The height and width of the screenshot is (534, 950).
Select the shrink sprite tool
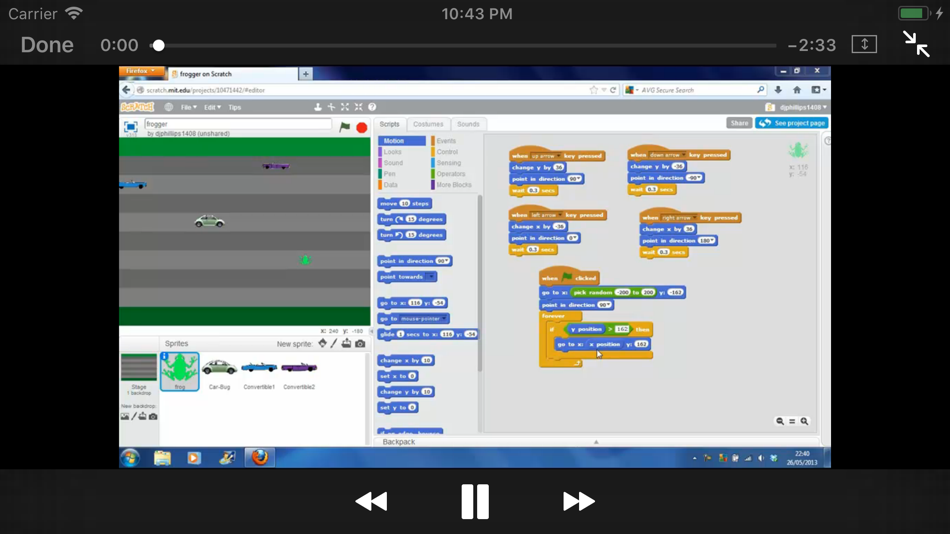tap(359, 107)
